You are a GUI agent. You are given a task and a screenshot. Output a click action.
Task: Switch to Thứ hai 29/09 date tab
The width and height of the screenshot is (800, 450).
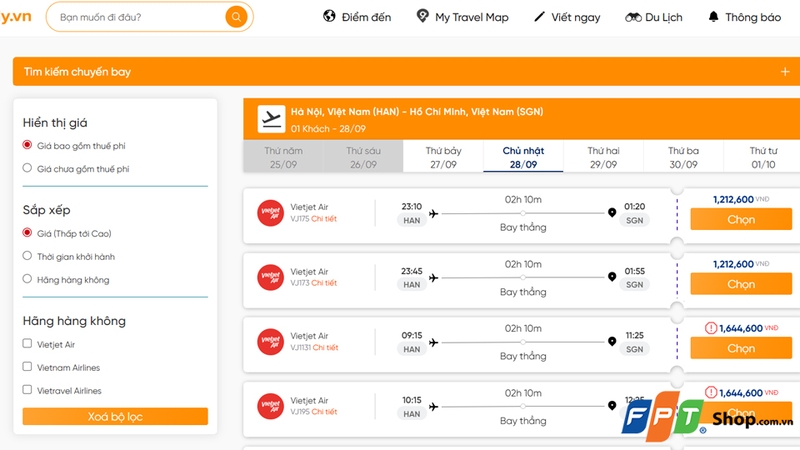(603, 157)
